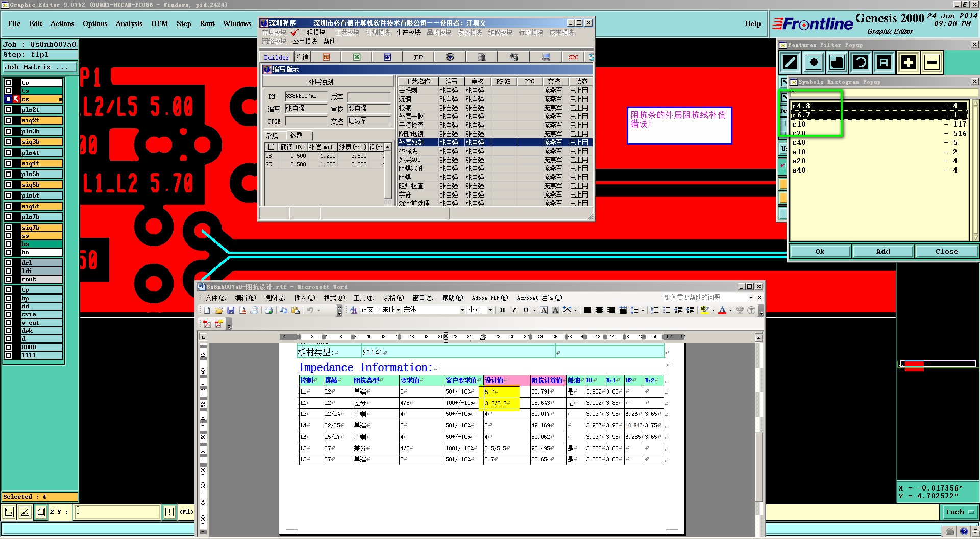Click the orange presentation icon in Builder toolbar
The height and width of the screenshot is (539, 980).
coord(326,57)
